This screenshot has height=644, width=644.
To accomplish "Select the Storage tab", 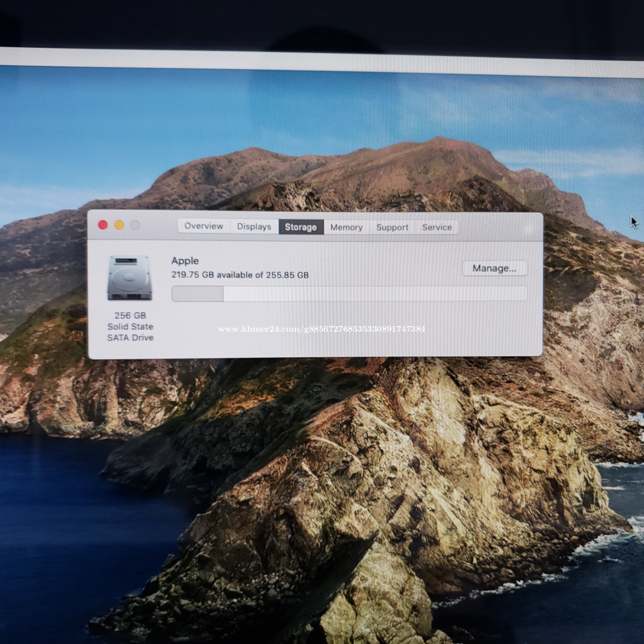I will pyautogui.click(x=301, y=227).
